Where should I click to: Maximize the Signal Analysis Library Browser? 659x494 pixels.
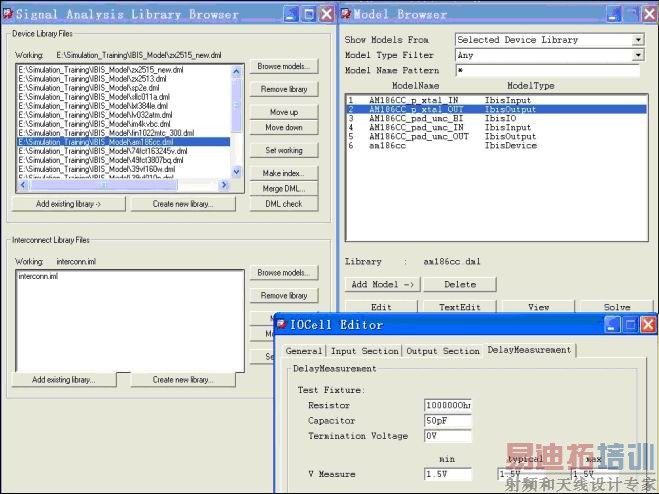(x=309, y=14)
